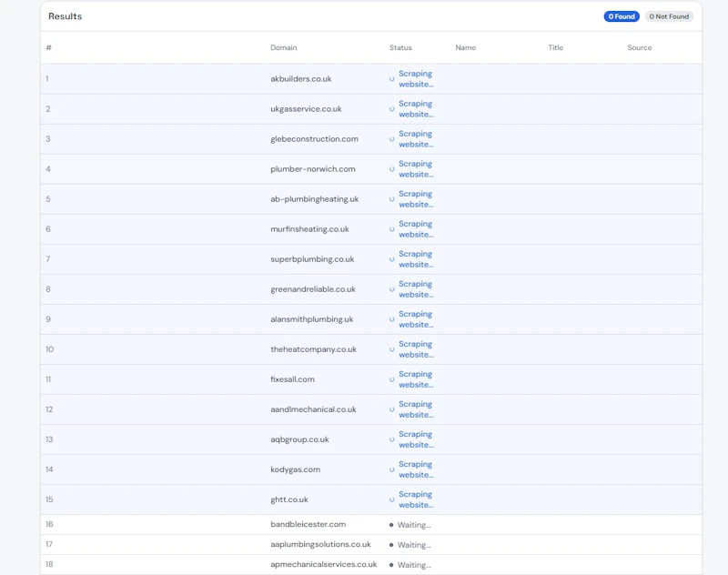
Task: Click the Results heading
Action: tap(65, 16)
